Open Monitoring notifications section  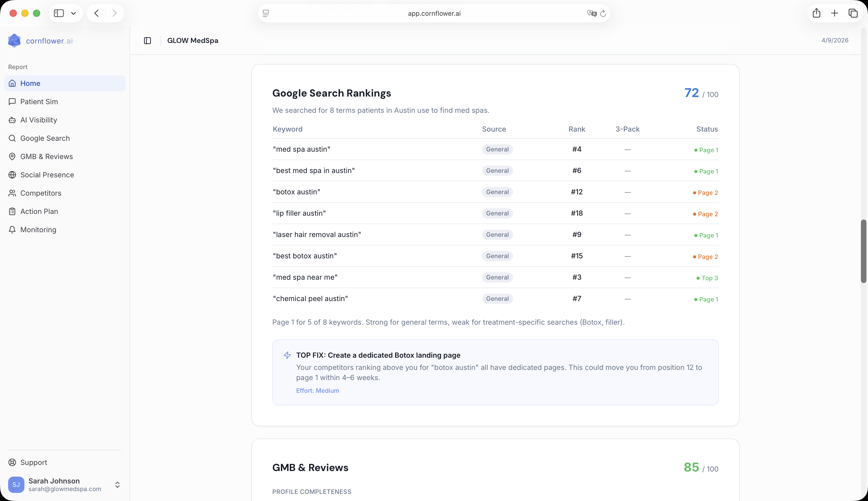38,229
